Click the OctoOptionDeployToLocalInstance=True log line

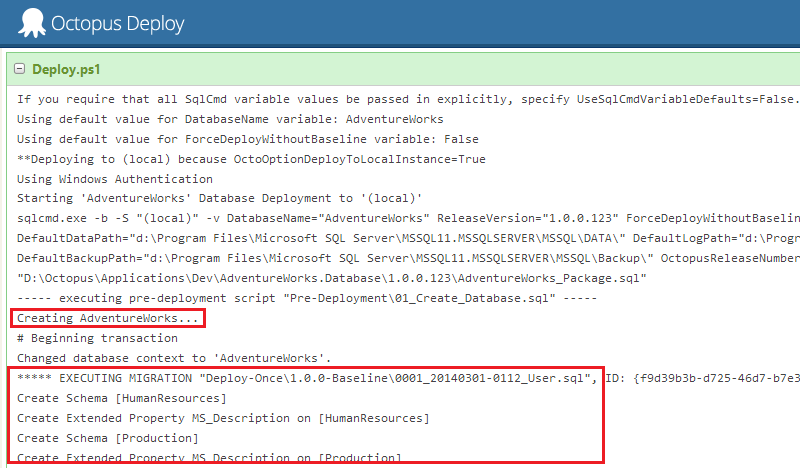pos(252,159)
